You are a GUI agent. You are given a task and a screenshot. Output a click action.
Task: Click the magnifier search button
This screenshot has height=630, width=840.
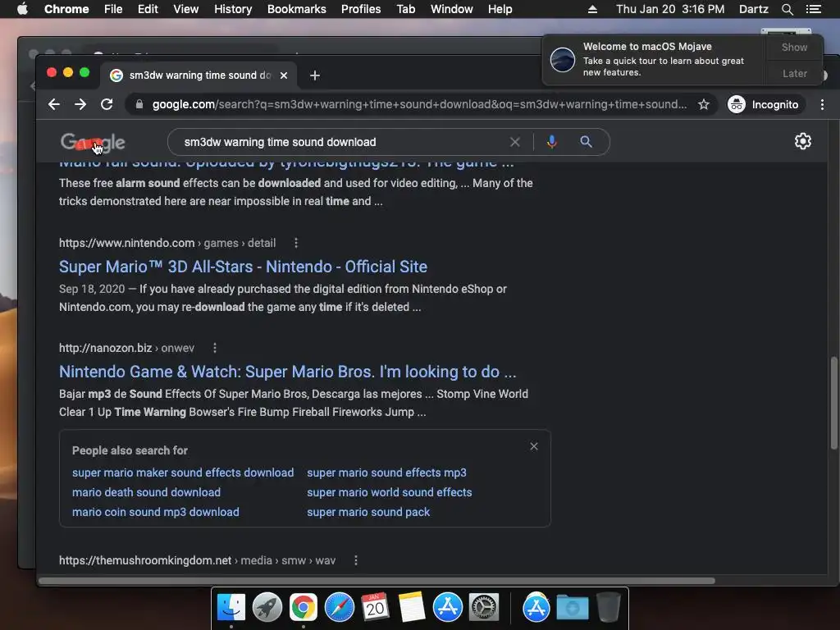click(x=586, y=142)
